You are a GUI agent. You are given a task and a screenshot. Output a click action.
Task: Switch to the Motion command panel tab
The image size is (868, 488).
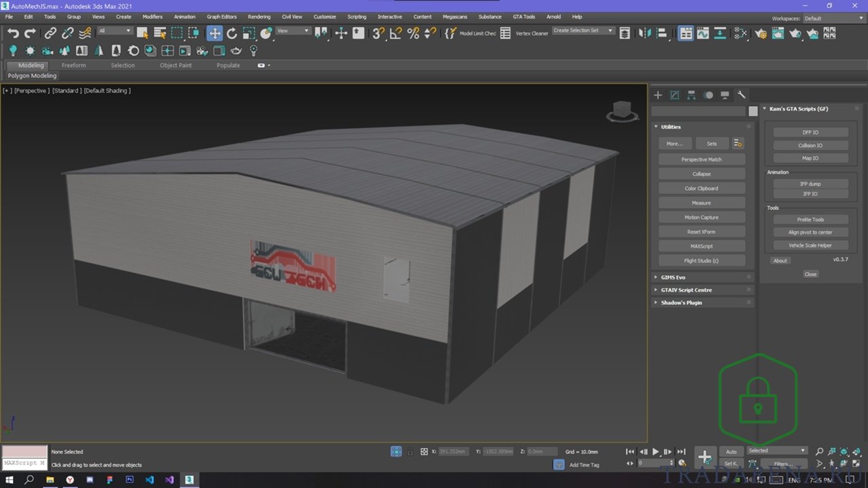708,95
